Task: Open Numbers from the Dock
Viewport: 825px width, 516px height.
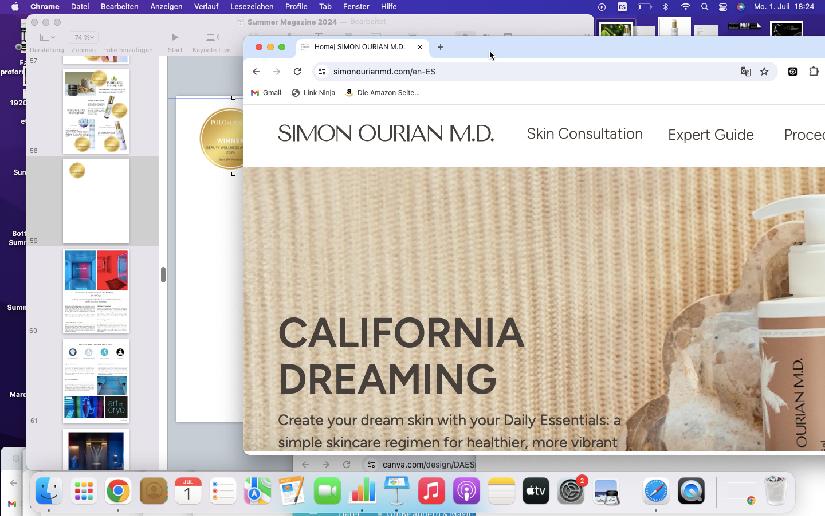Action: click(x=361, y=491)
